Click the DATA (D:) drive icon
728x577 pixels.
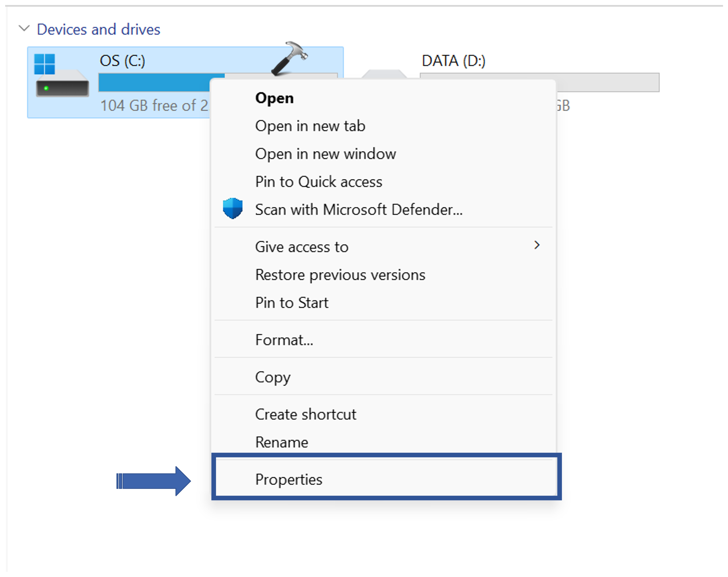tap(384, 74)
